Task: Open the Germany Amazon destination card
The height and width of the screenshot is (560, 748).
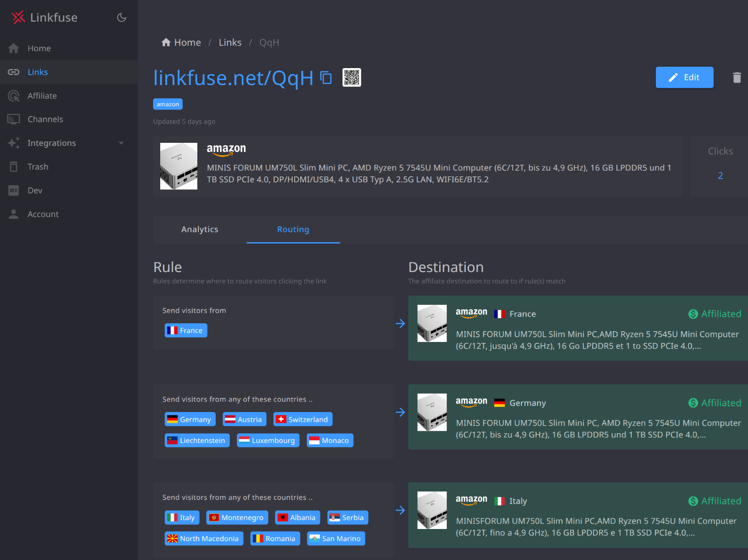Action: coord(577,417)
